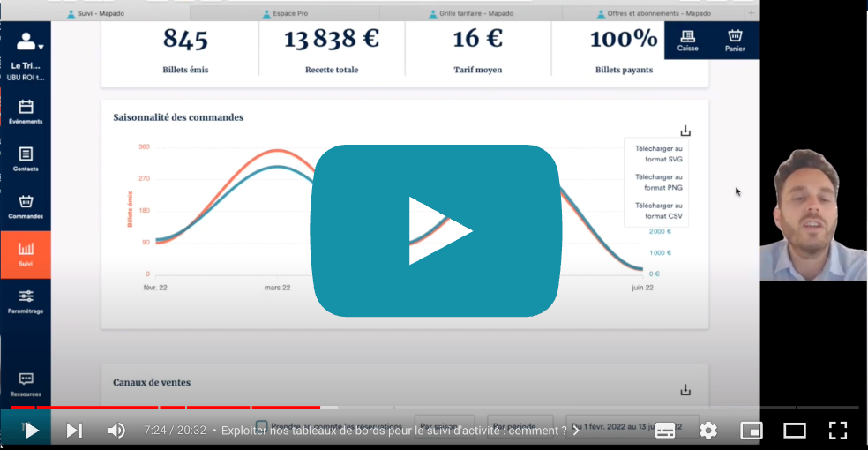Open a new browser tab with plus
868x450 pixels.
click(752, 13)
